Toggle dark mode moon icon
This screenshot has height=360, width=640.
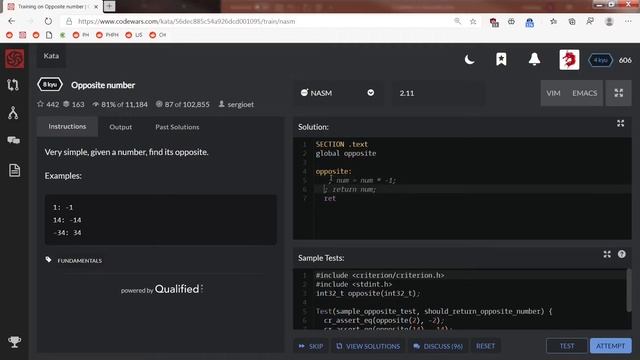coord(469,60)
